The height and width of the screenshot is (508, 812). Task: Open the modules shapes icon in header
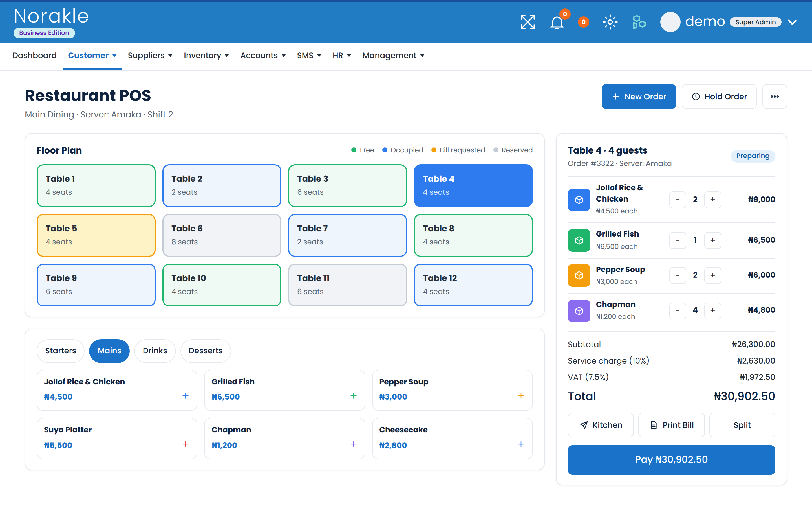click(x=639, y=22)
